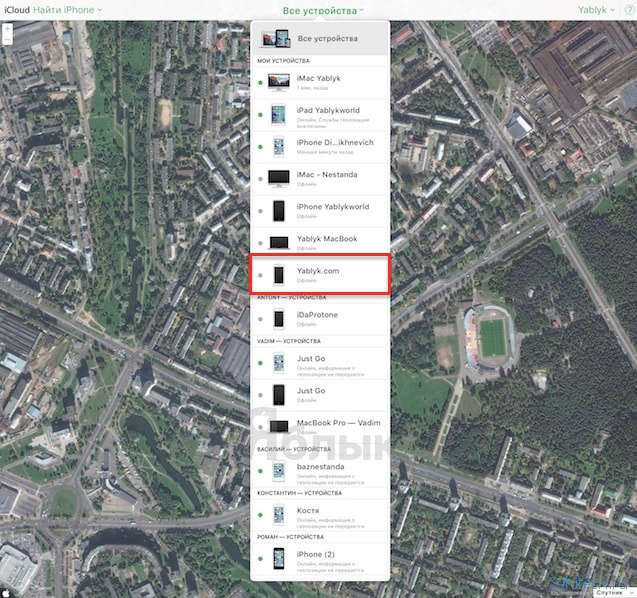Image resolution: width=637 pixels, height=598 pixels.
Task: Click the iPad Yablykworld tablet icon
Action: coord(279,115)
